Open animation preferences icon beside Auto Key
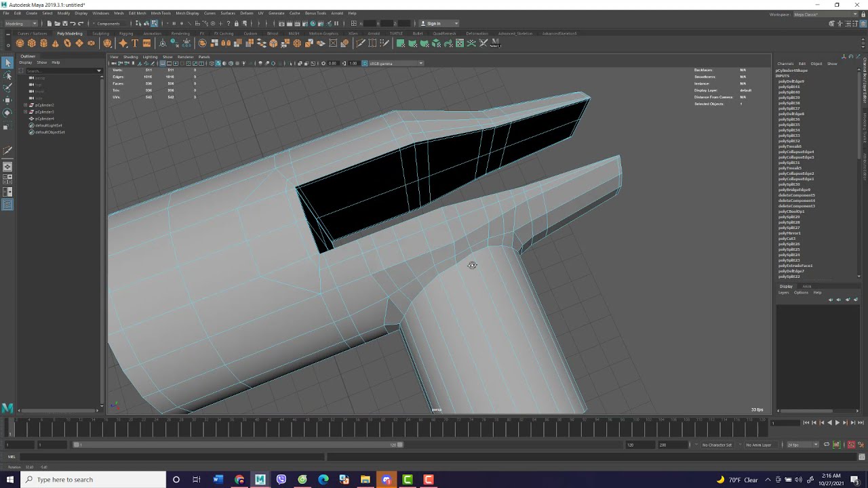This screenshot has width=868, height=488. point(860,445)
